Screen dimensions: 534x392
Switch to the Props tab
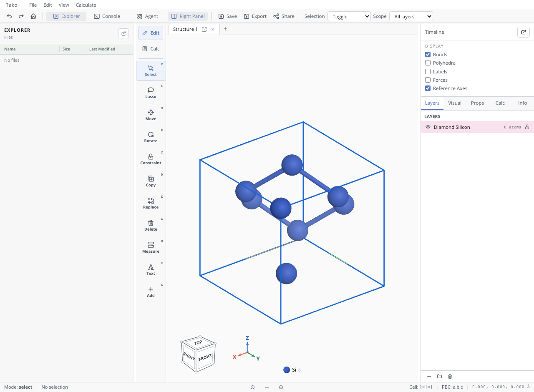pyautogui.click(x=477, y=103)
